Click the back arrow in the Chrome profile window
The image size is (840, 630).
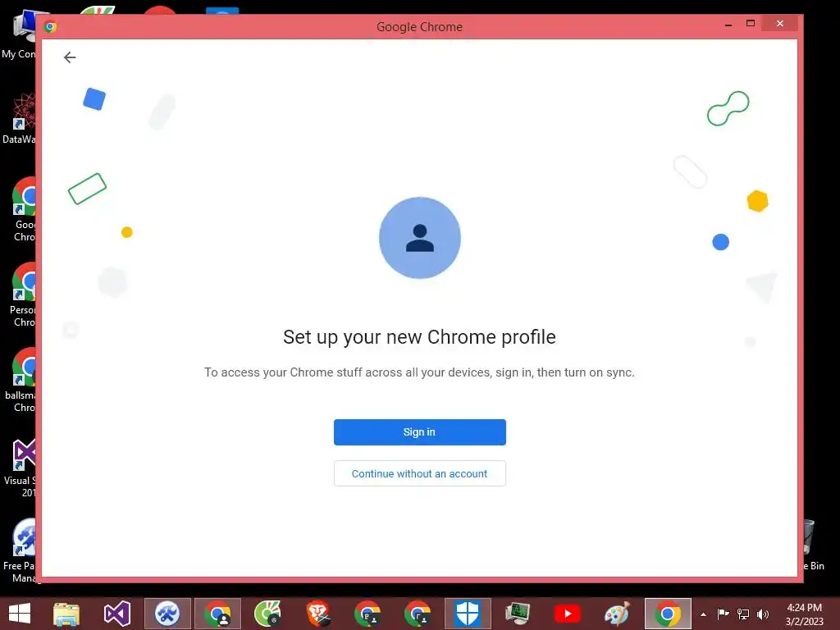point(70,57)
